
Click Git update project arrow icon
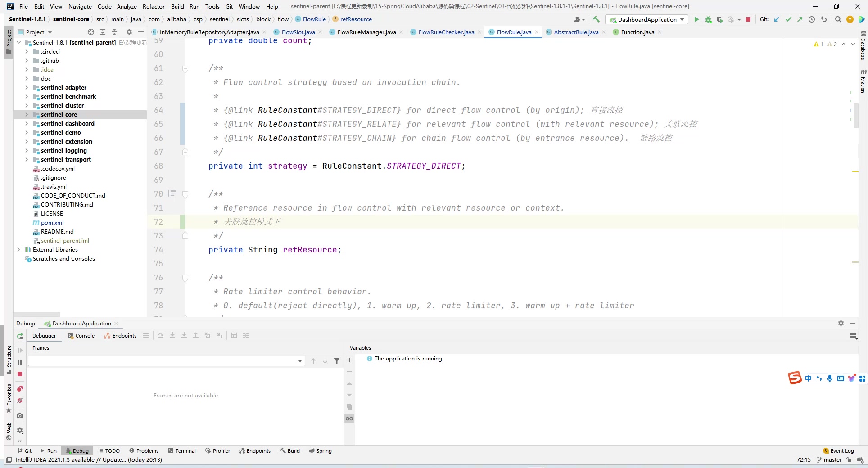tap(777, 19)
